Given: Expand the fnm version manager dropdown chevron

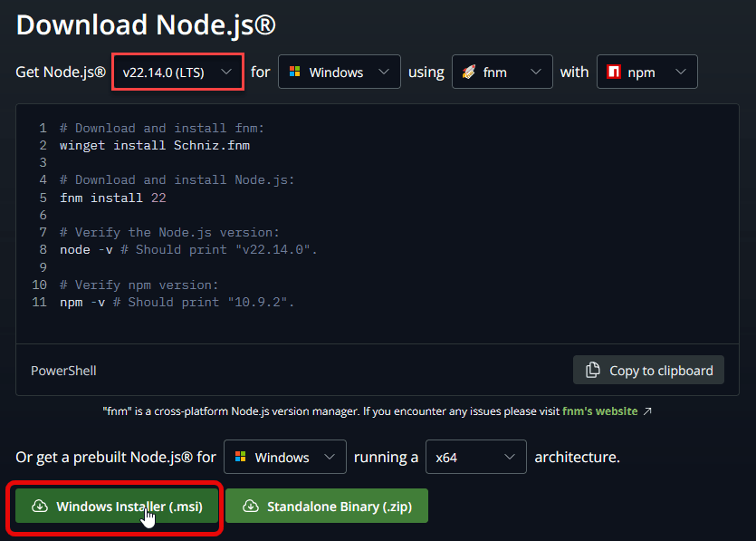Looking at the screenshot, I should click(537, 72).
